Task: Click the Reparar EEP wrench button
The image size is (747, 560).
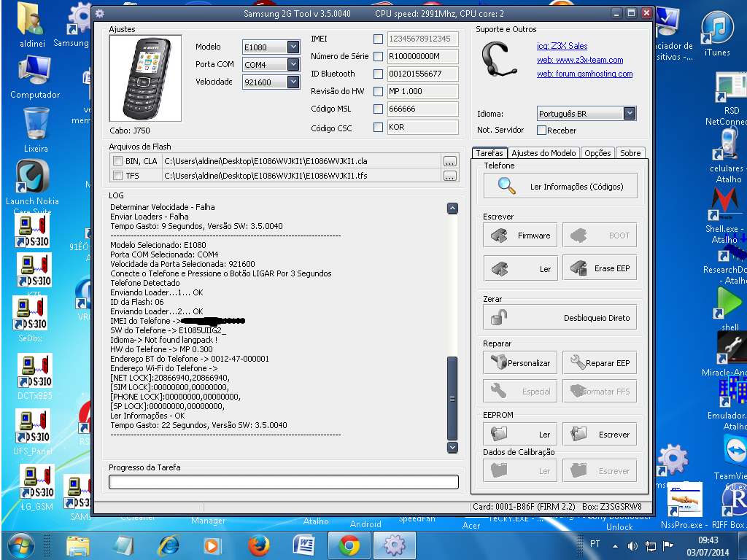Action: pyautogui.click(x=600, y=363)
